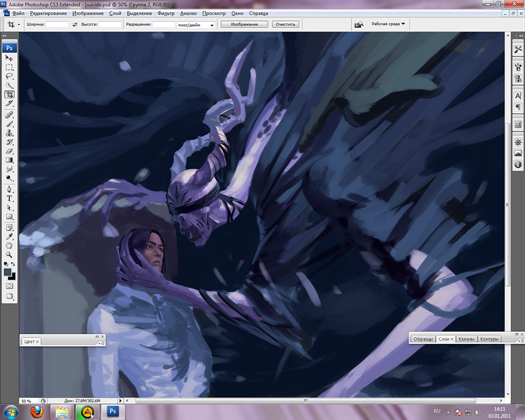The image size is (525, 420).
Task: Switch to the Образцы tab
Action: coord(423,339)
